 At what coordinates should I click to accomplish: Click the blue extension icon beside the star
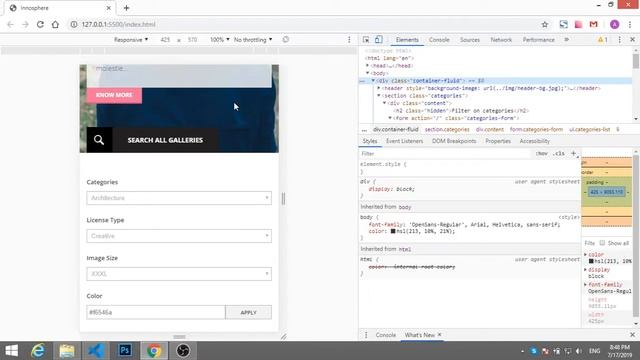[x=563, y=24]
